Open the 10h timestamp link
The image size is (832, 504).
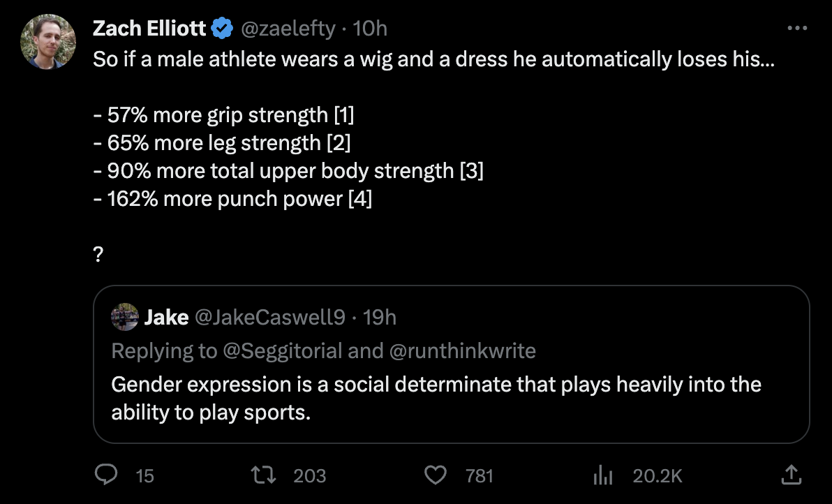(x=371, y=29)
